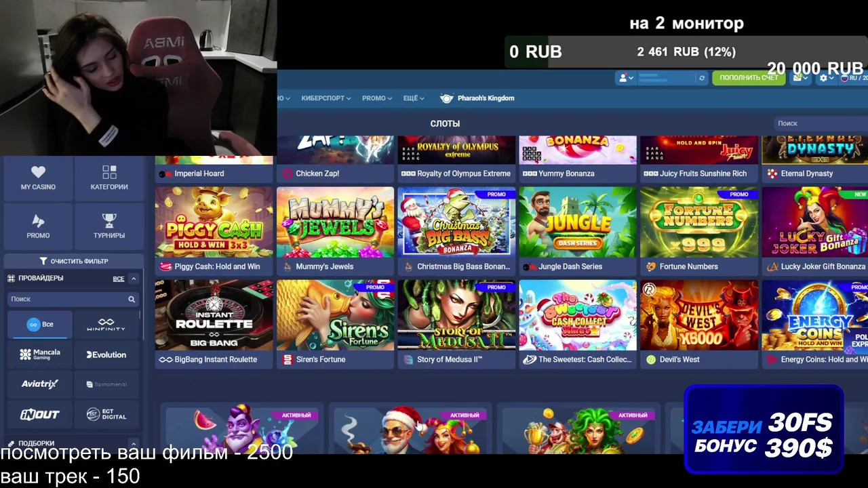
Task: Click provider icon beside The Sweetest title
Action: [530, 359]
